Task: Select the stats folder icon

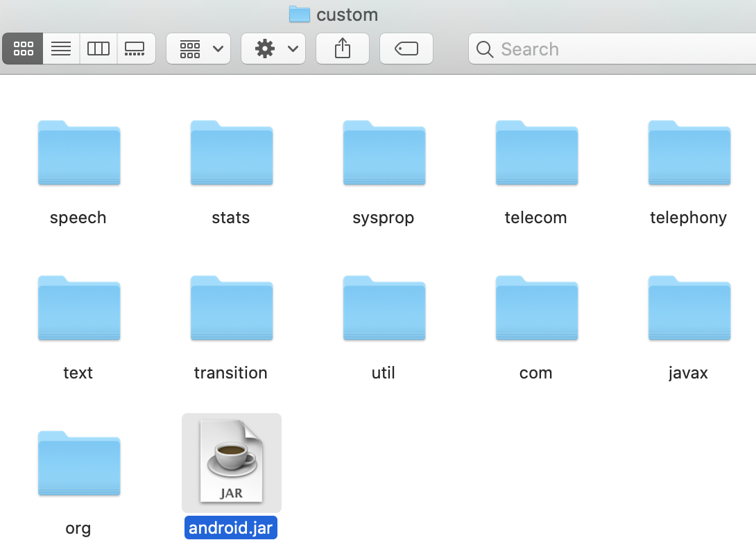Action: [232, 152]
